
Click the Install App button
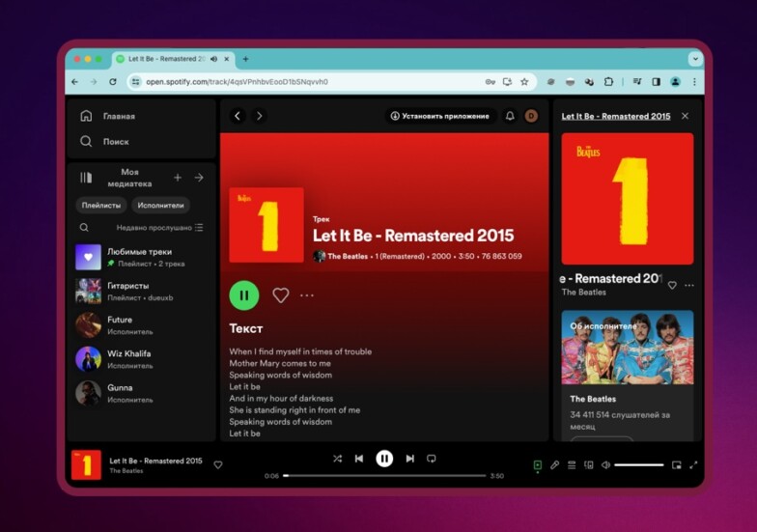click(439, 116)
